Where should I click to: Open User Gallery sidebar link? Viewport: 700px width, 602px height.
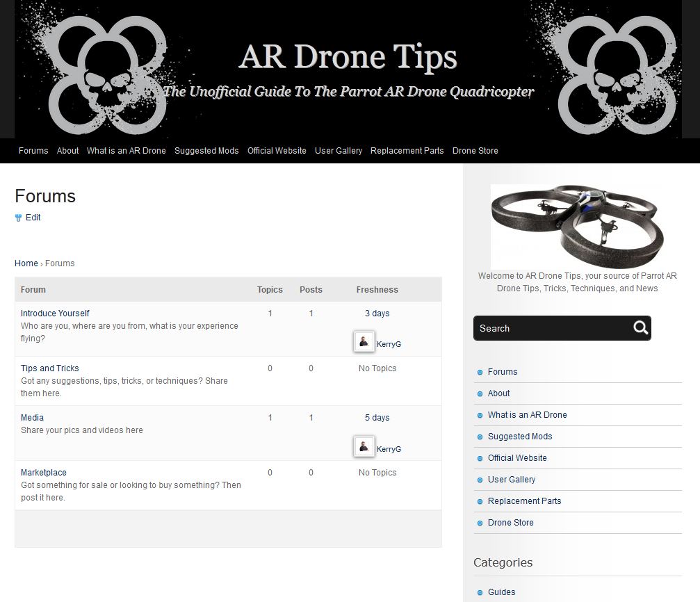pyautogui.click(x=512, y=479)
